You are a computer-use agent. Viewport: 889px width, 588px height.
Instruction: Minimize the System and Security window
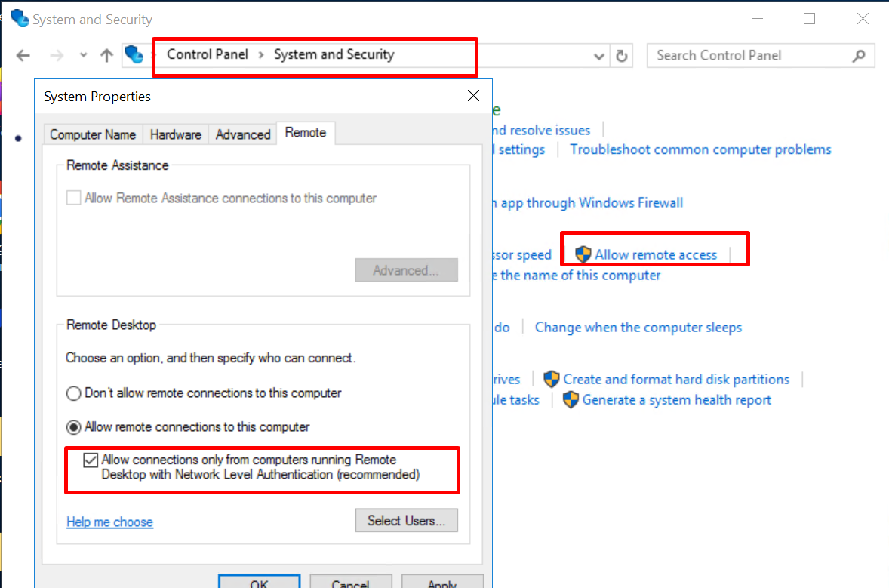[757, 19]
